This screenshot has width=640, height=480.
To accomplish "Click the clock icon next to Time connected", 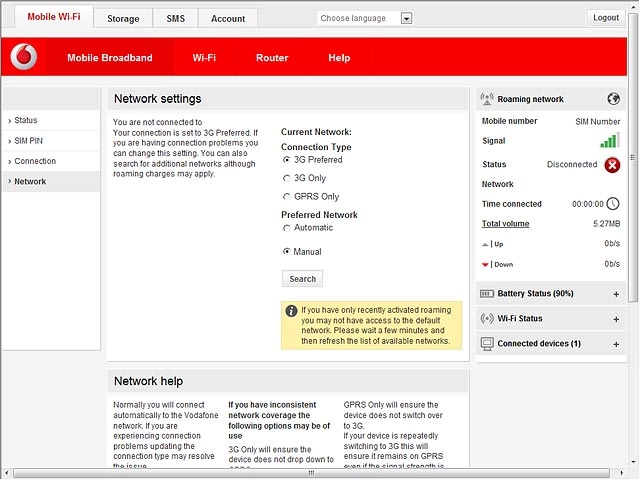I will click(613, 204).
